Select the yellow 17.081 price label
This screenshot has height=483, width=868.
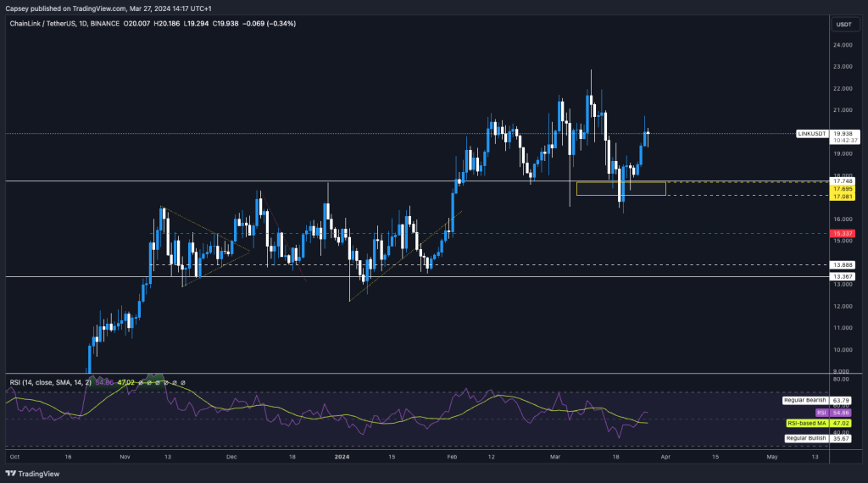[x=843, y=197]
